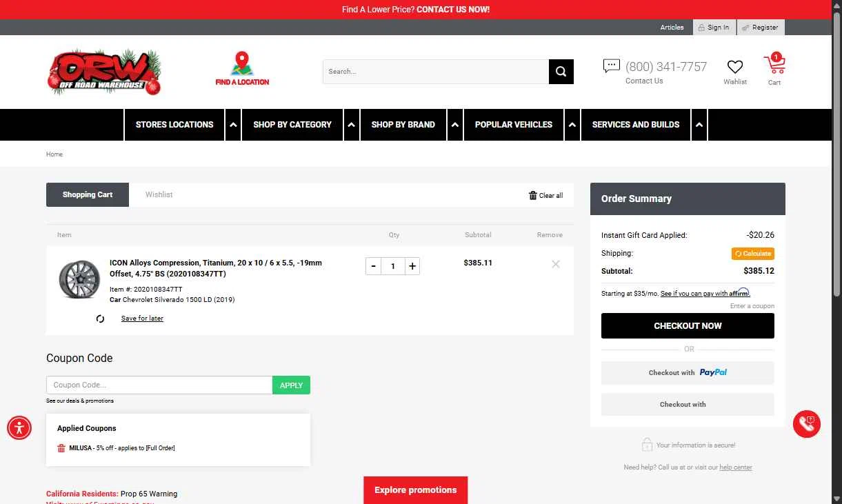Expand the Services And Builds chevron
This screenshot has width=842, height=504.
(x=699, y=125)
